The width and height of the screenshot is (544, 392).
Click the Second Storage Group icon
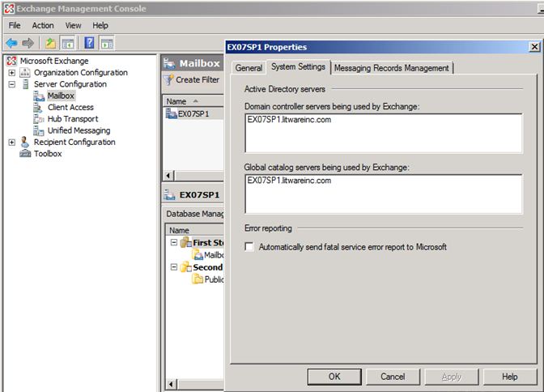(x=186, y=266)
